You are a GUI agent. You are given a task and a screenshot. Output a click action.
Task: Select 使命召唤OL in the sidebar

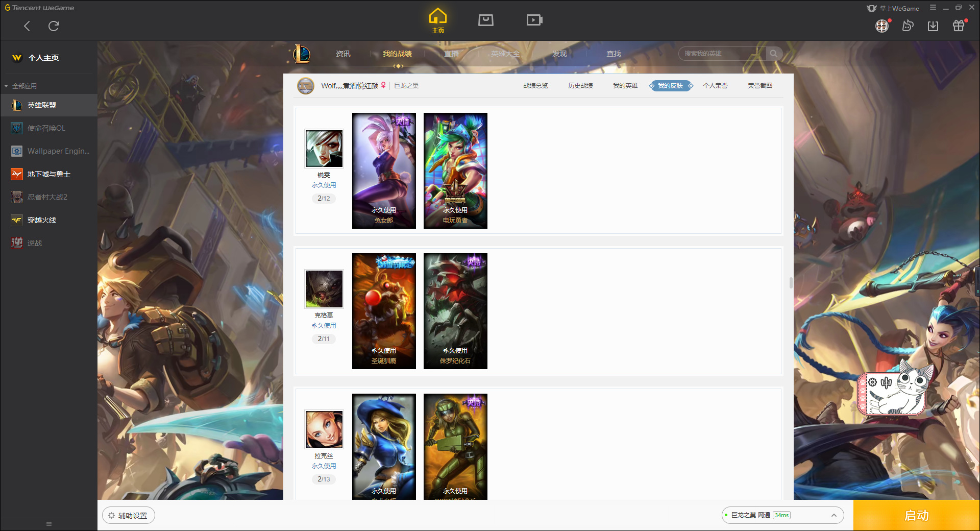48,128
